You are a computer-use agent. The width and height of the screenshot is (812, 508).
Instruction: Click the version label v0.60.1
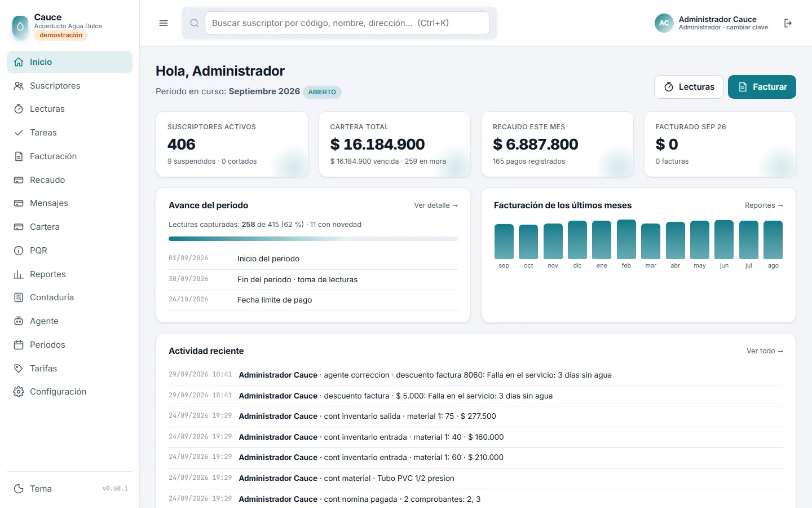[x=115, y=489]
